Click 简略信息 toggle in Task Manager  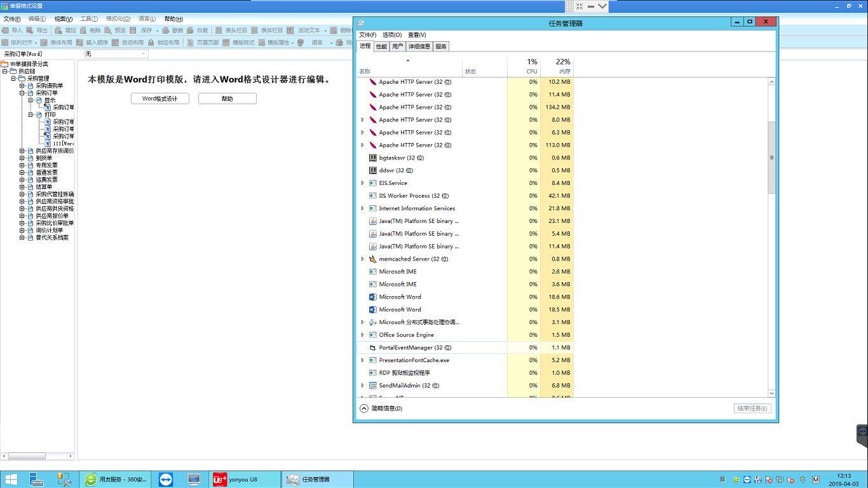pos(381,409)
